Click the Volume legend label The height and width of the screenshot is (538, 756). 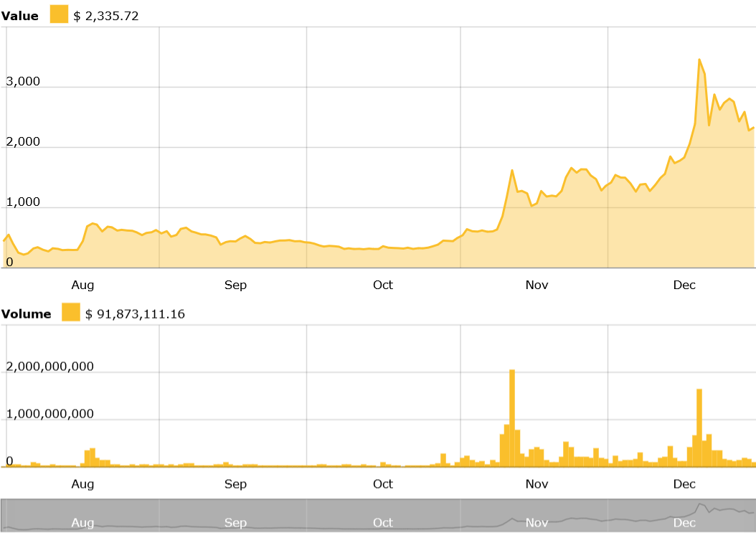[x=26, y=314]
